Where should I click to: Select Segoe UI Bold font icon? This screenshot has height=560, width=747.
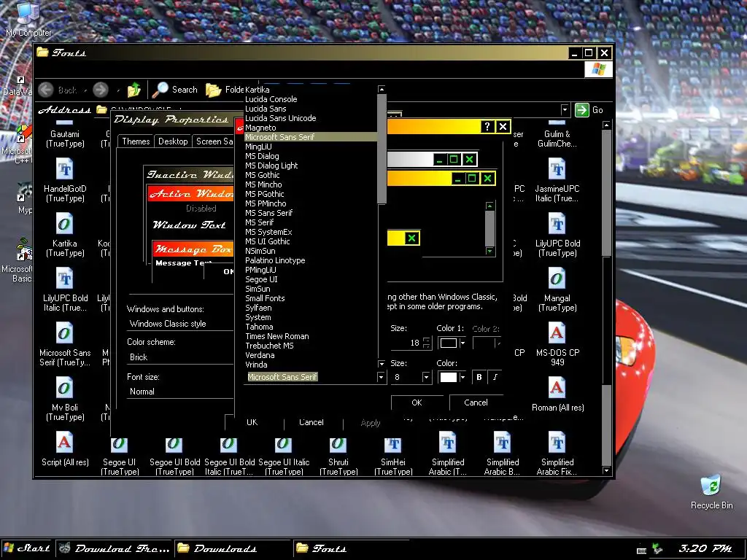(x=174, y=457)
